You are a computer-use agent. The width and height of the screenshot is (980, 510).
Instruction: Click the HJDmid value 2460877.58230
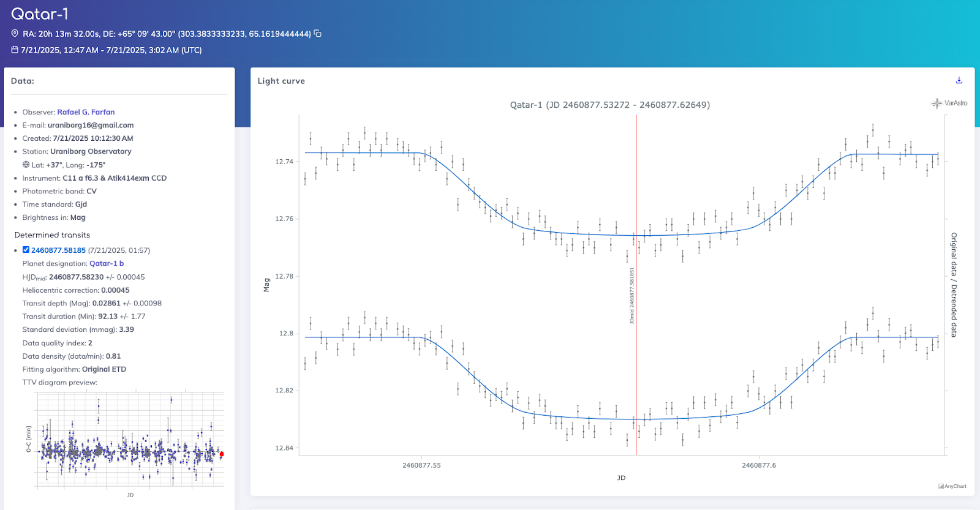point(76,277)
